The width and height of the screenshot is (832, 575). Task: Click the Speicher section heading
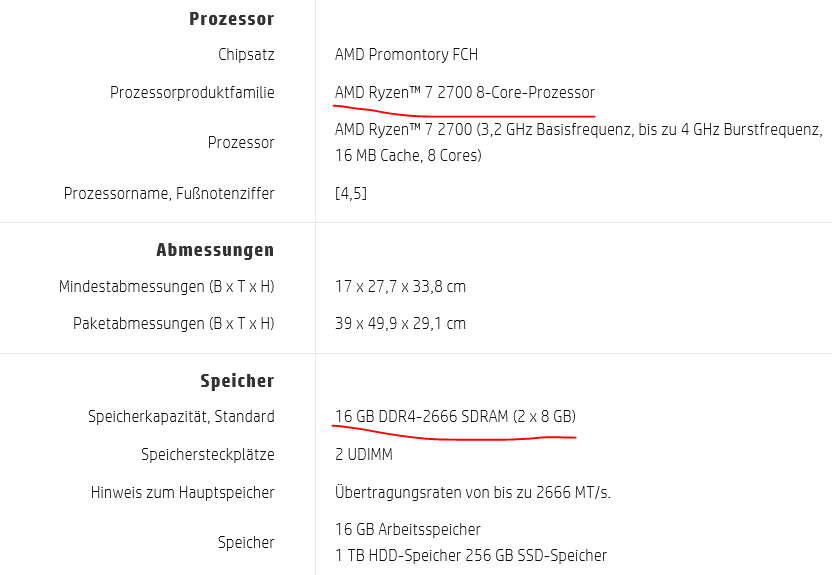[x=237, y=381]
